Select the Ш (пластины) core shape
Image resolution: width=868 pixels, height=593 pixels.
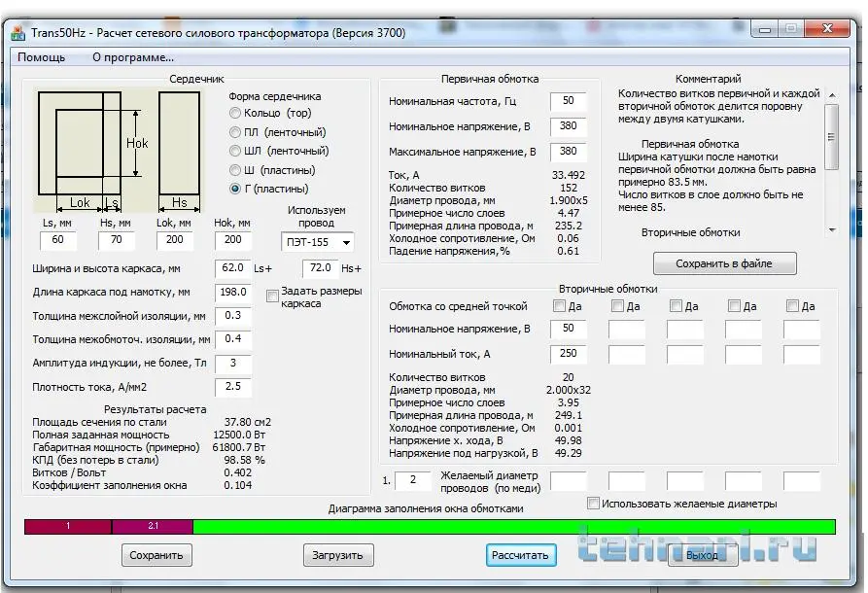point(235,170)
